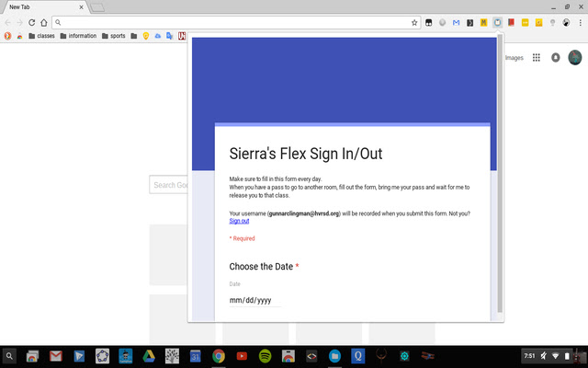Screen dimensions: 588x368
Task: Focus the browser address bar
Action: tap(236, 22)
